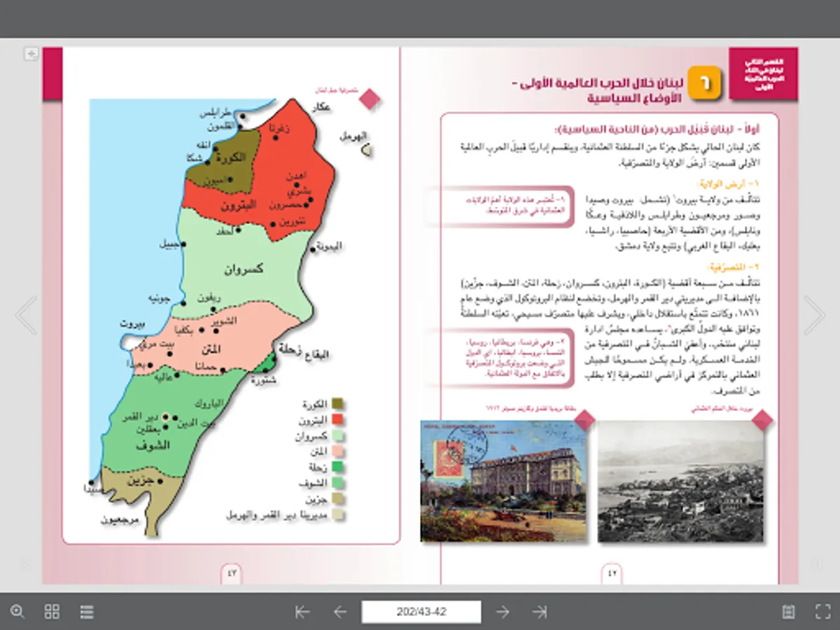Viewport: 840px width, 630px height.
Task: Click the جزين region label on the map
Action: coord(139,481)
